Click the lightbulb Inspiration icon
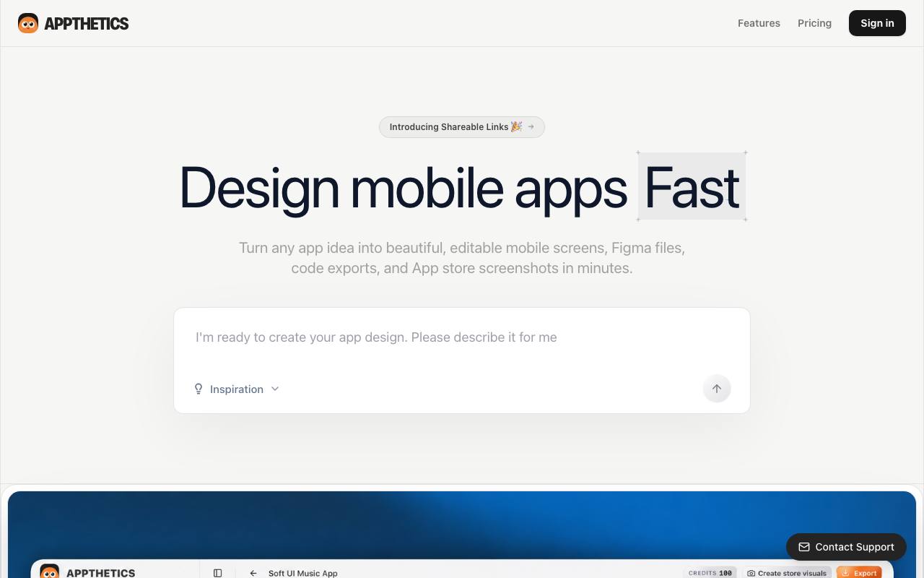This screenshot has width=924, height=578. [199, 389]
